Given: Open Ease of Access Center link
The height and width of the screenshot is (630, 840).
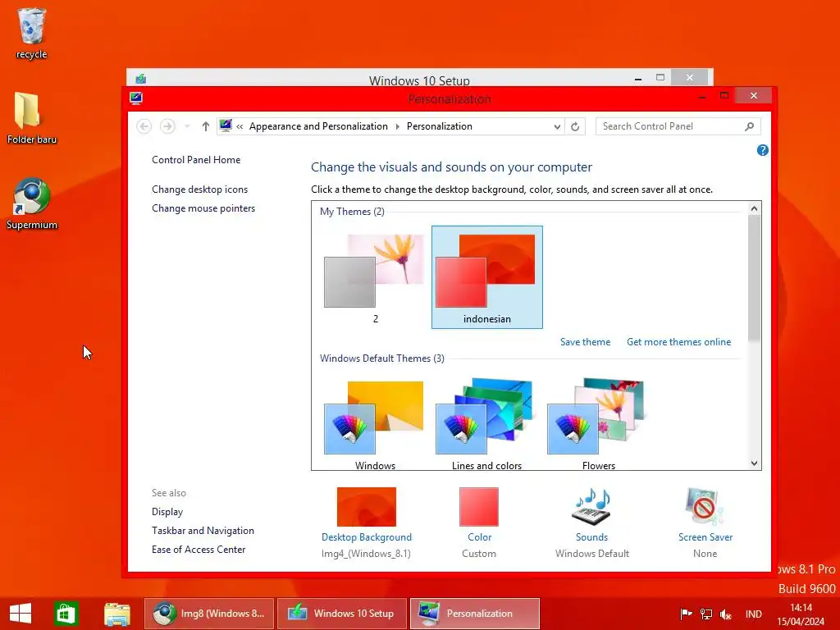Looking at the screenshot, I should point(199,550).
